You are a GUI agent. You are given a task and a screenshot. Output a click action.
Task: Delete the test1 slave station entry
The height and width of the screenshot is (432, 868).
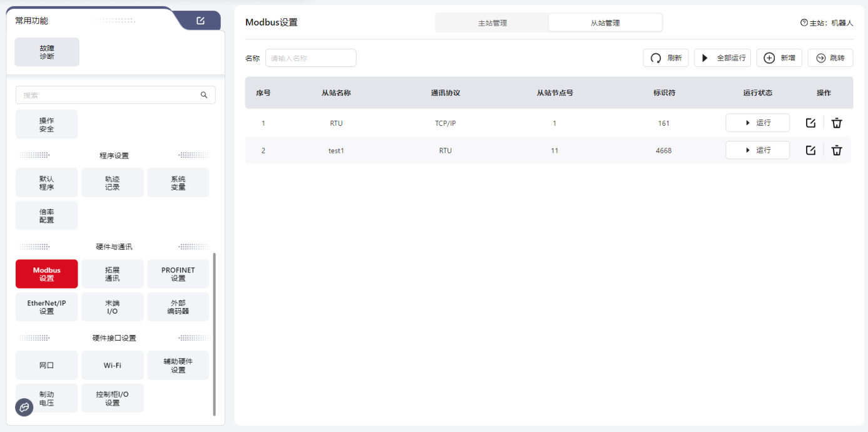coord(837,150)
